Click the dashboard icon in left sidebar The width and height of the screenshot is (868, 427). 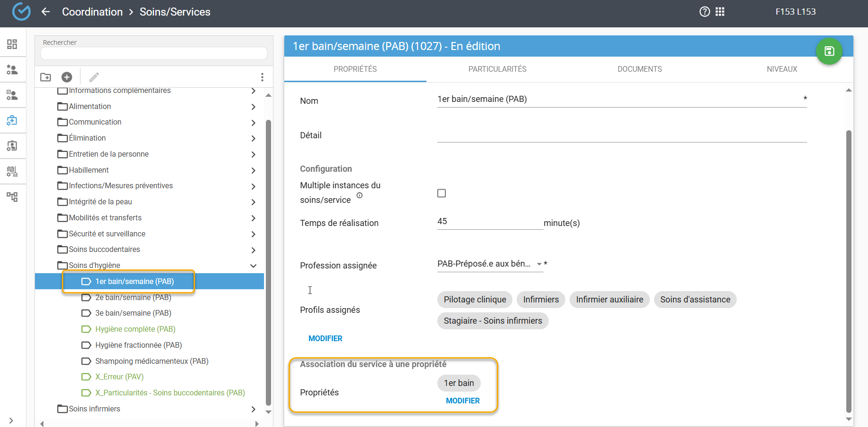point(12,44)
